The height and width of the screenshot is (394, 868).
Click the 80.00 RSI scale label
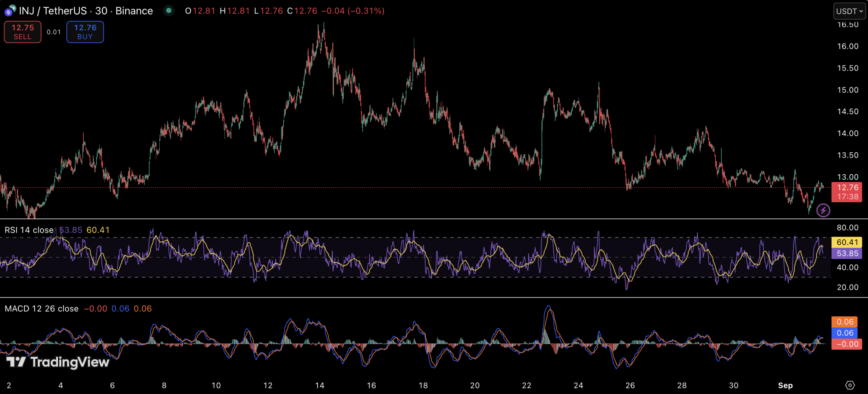pos(848,227)
